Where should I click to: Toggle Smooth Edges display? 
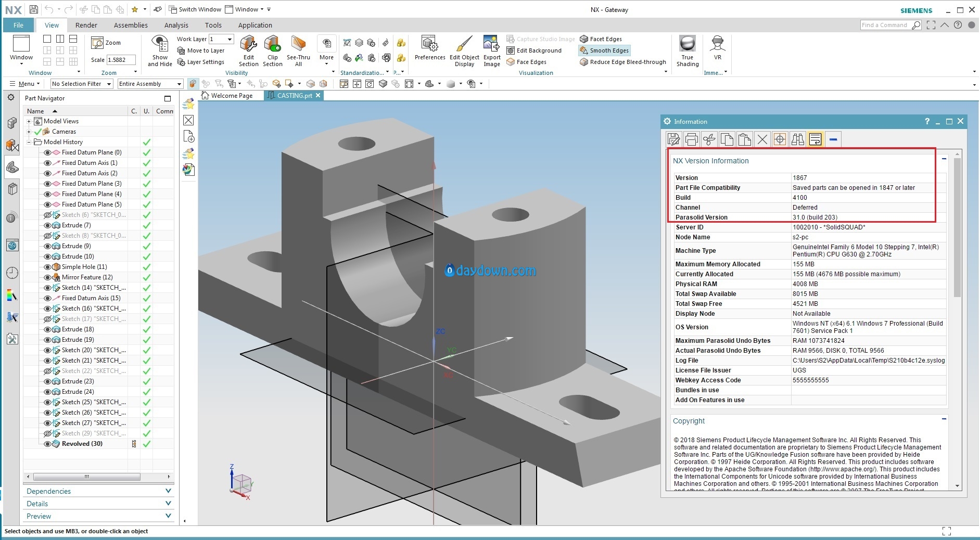(604, 50)
